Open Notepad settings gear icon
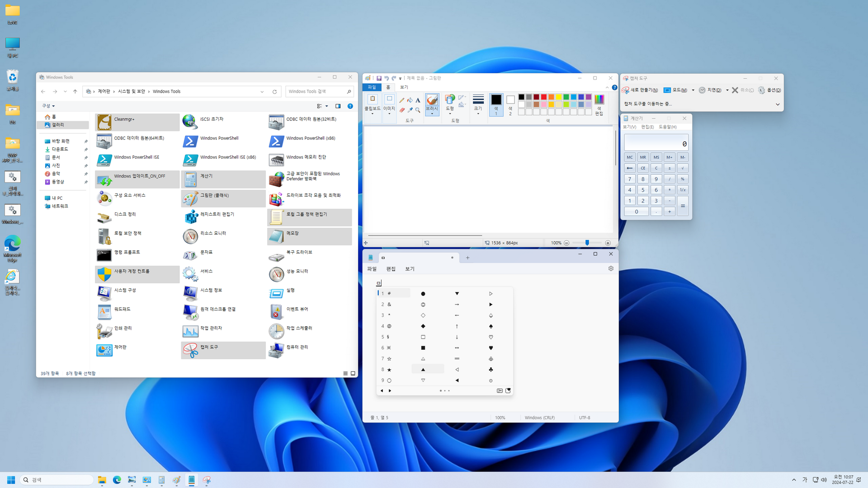Viewport: 868px width, 488px height. [x=611, y=268]
